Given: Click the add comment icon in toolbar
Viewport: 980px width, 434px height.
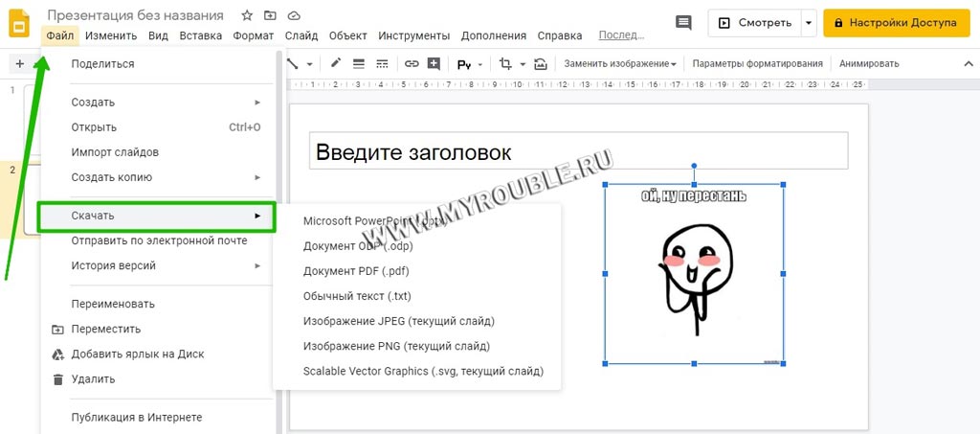Looking at the screenshot, I should click(x=434, y=63).
